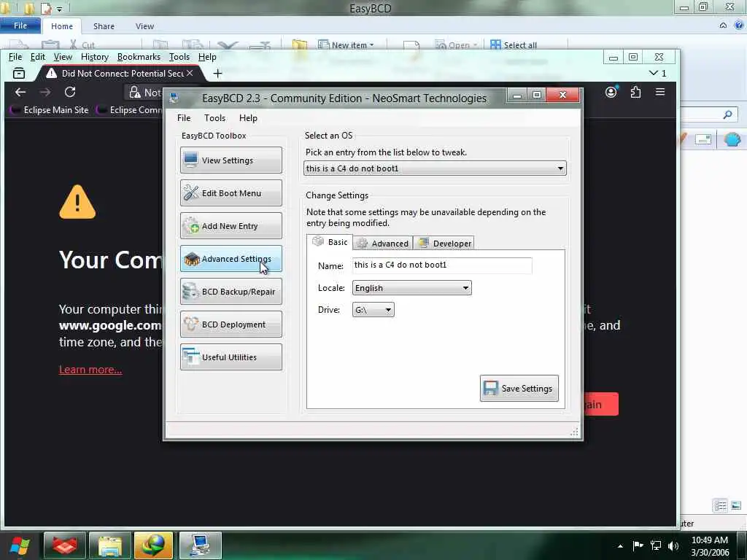Click the Learn more link
Screen dimensions: 747x560
[90, 370]
